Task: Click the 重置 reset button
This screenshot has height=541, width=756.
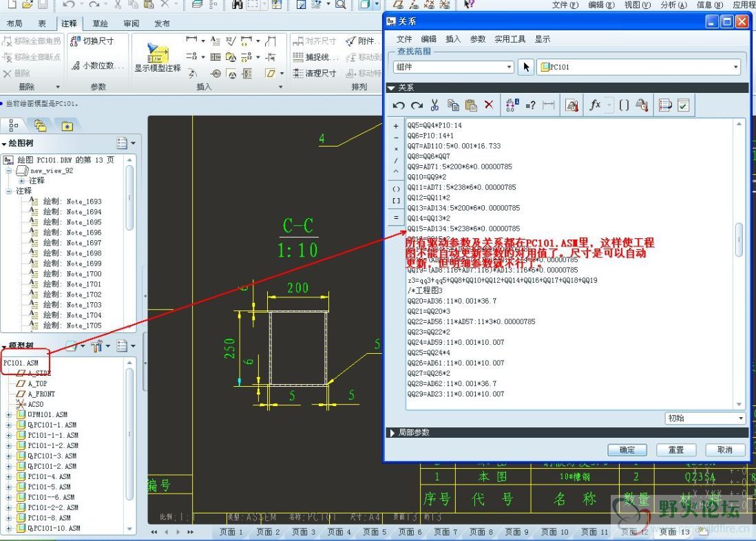Action: (x=676, y=450)
